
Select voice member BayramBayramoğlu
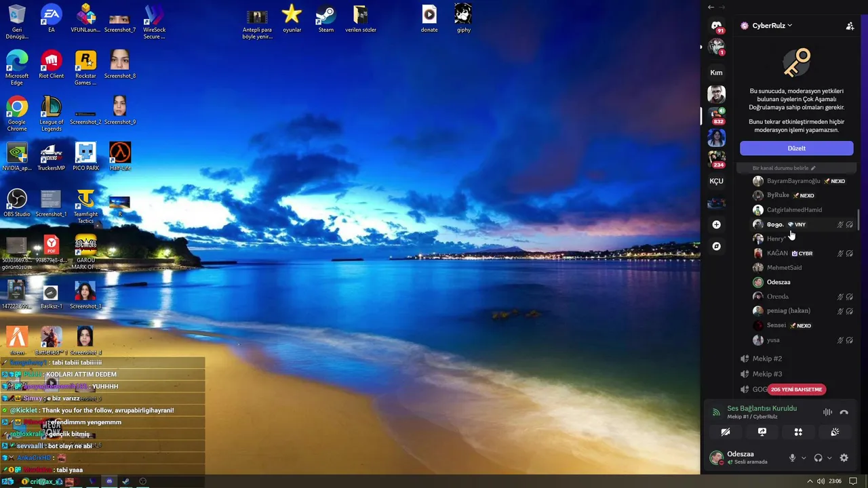804,181
